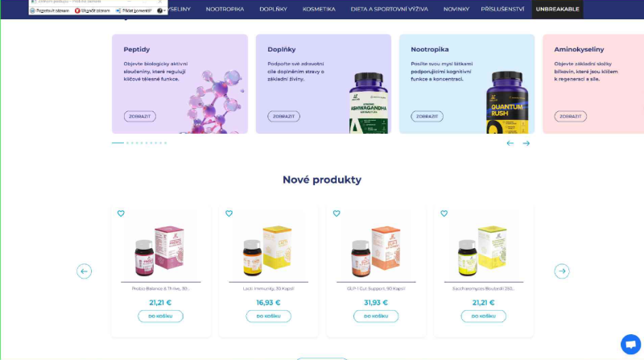Click the pause recording toolbar button
644x360 pixels.
pyautogui.click(x=50, y=10)
